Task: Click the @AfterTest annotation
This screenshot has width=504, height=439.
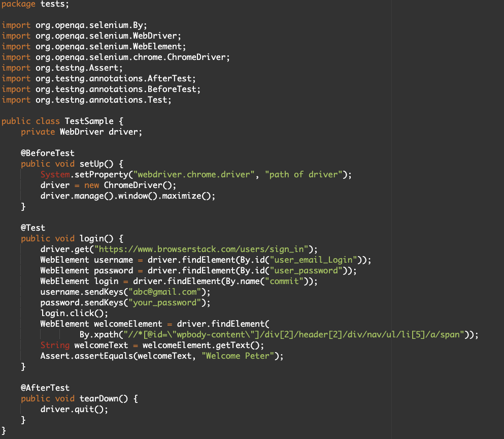Action: tap(45, 388)
